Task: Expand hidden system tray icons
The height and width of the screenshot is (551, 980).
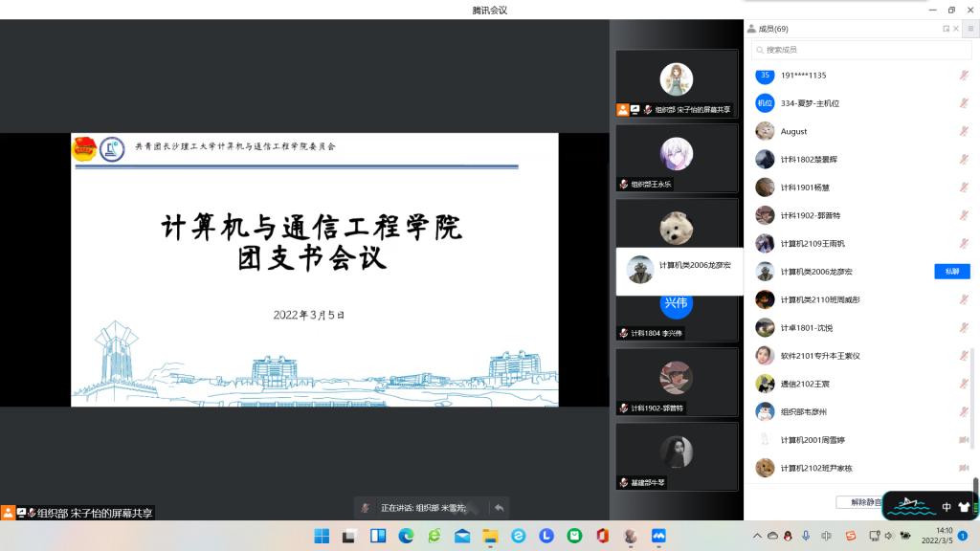Action: [757, 536]
